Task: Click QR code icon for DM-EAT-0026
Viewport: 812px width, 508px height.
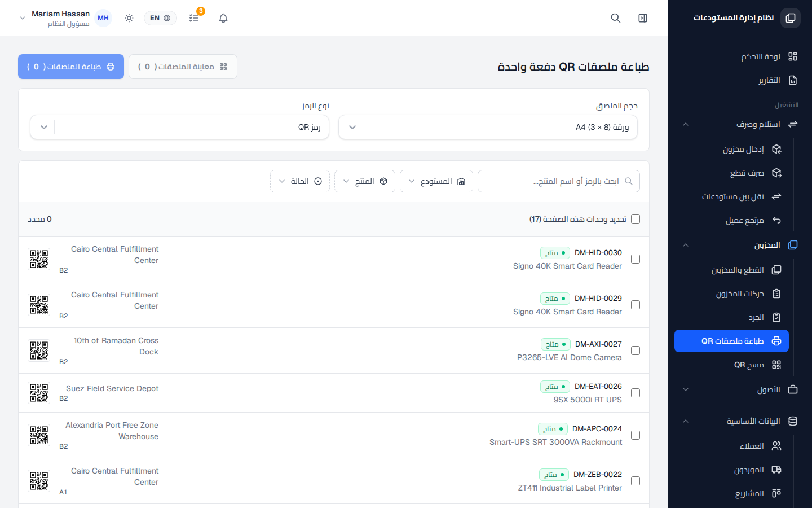Action: tap(39, 393)
